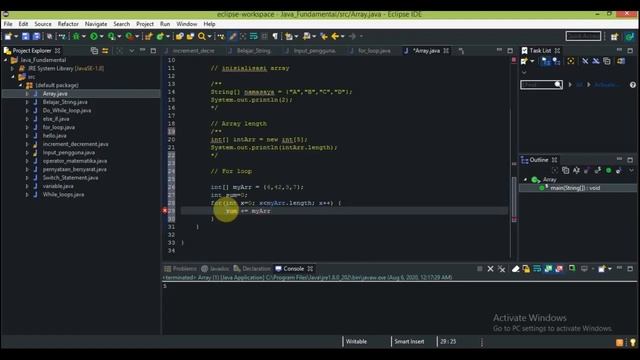Toggle Mark Occurrences highlighter icon

233,36
